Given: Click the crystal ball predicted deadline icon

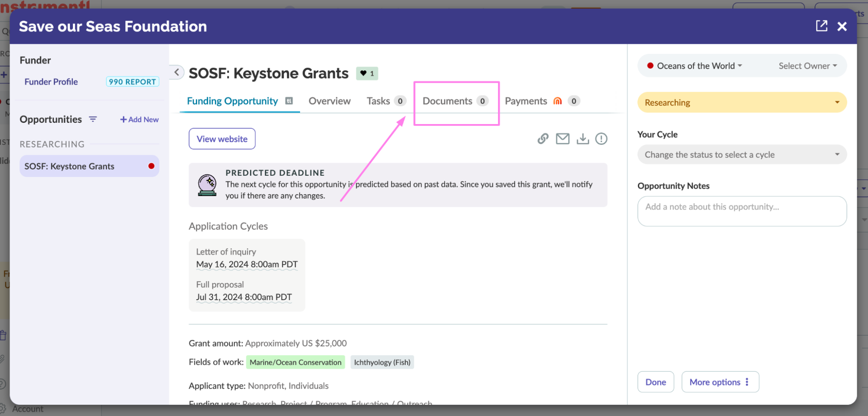Looking at the screenshot, I should (207, 185).
